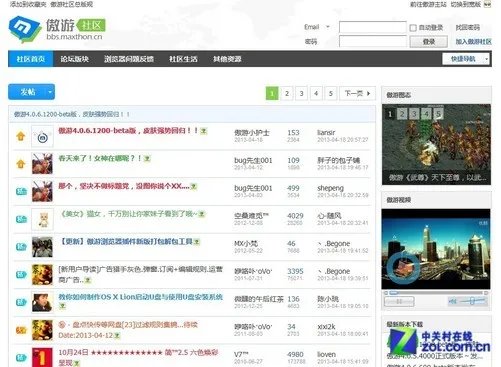
Task: Select slide 3 in the 傲游图志 carousel
Action: [x=414, y=114]
